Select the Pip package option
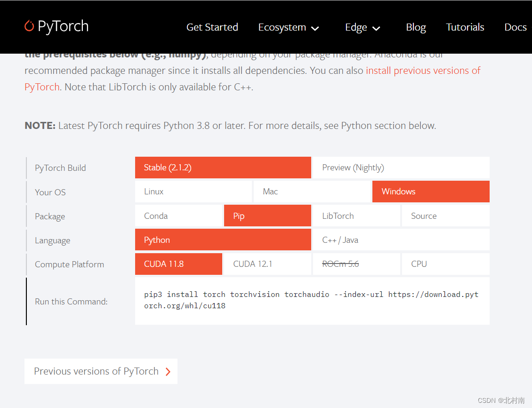 [x=268, y=216]
